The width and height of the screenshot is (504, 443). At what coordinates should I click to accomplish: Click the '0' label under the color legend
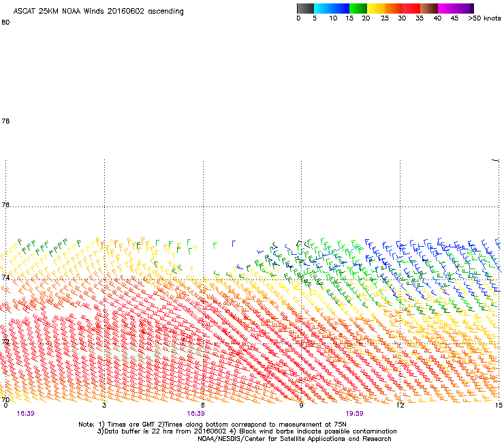tap(298, 18)
